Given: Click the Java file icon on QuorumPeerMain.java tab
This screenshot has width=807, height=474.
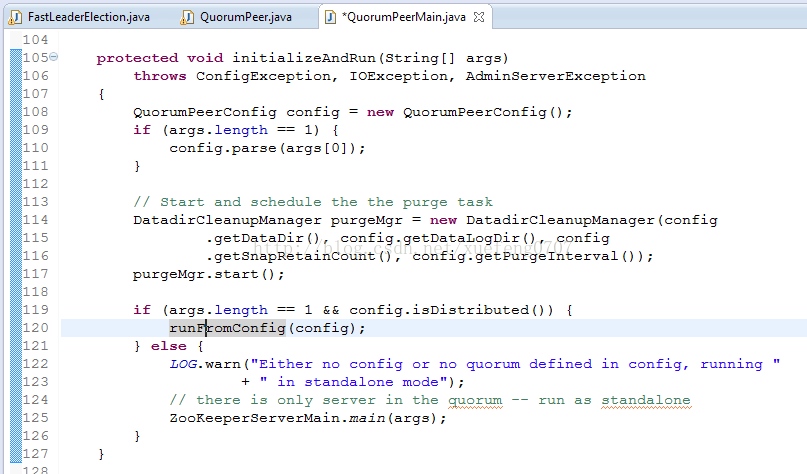Looking at the screenshot, I should tap(330, 17).
